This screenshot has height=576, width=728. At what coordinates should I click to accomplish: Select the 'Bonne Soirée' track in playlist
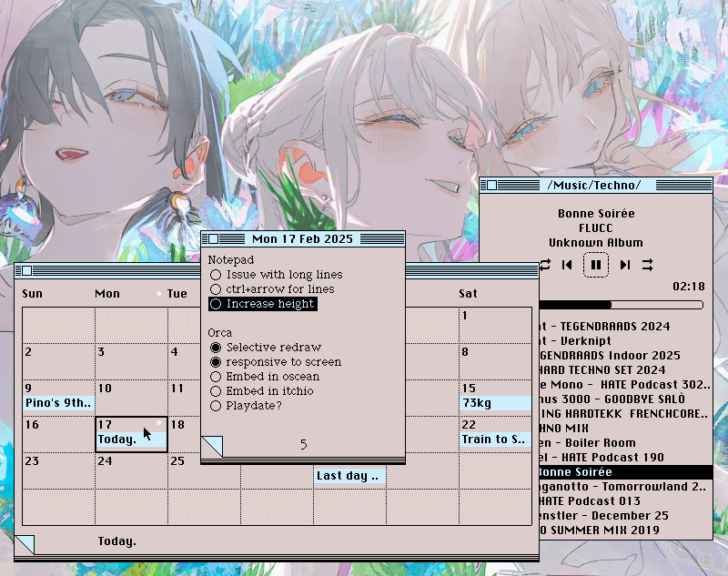point(626,472)
